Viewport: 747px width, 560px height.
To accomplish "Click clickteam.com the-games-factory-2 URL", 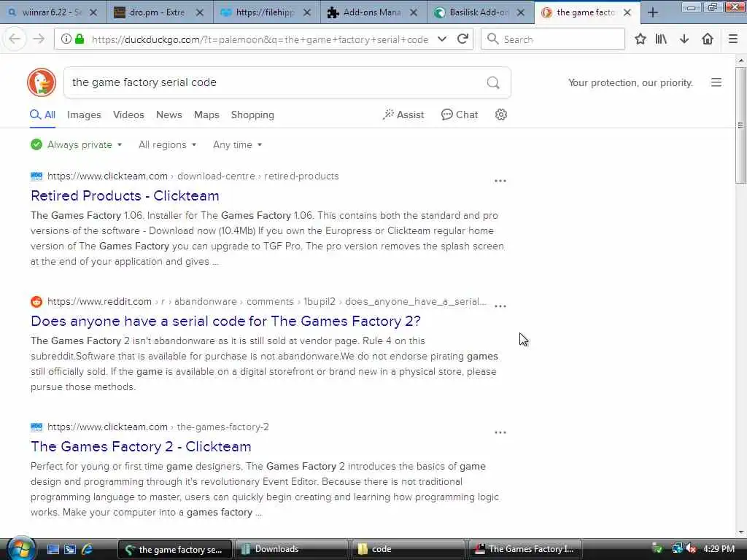I will coord(158,427).
